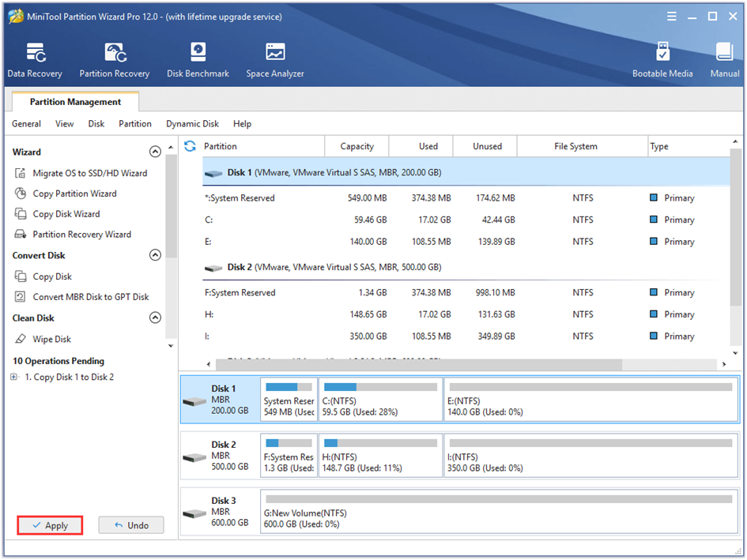This screenshot has width=747, height=560.
Task: Click the Wipe Disk link
Action: point(51,339)
